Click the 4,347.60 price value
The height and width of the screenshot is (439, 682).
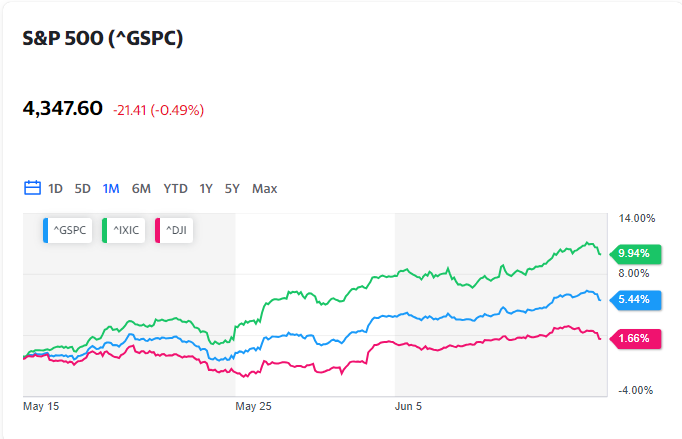63,108
